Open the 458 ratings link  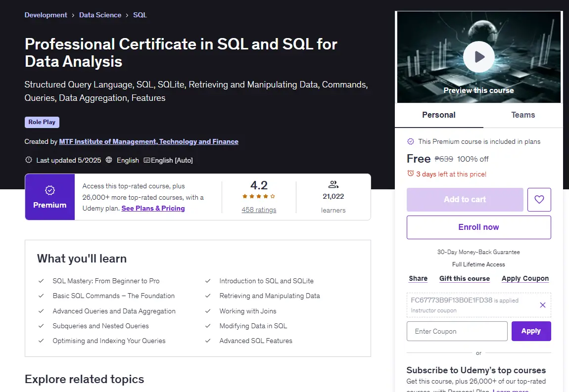click(259, 210)
